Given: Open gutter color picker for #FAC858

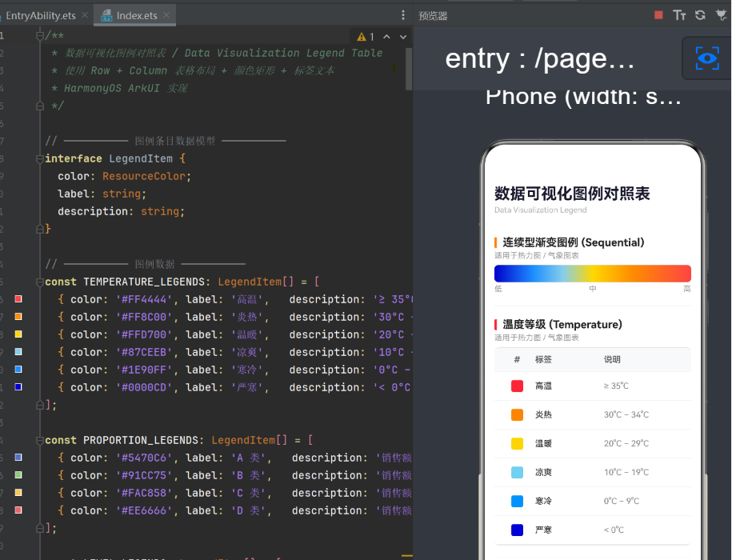Looking at the screenshot, I should pos(18,492).
